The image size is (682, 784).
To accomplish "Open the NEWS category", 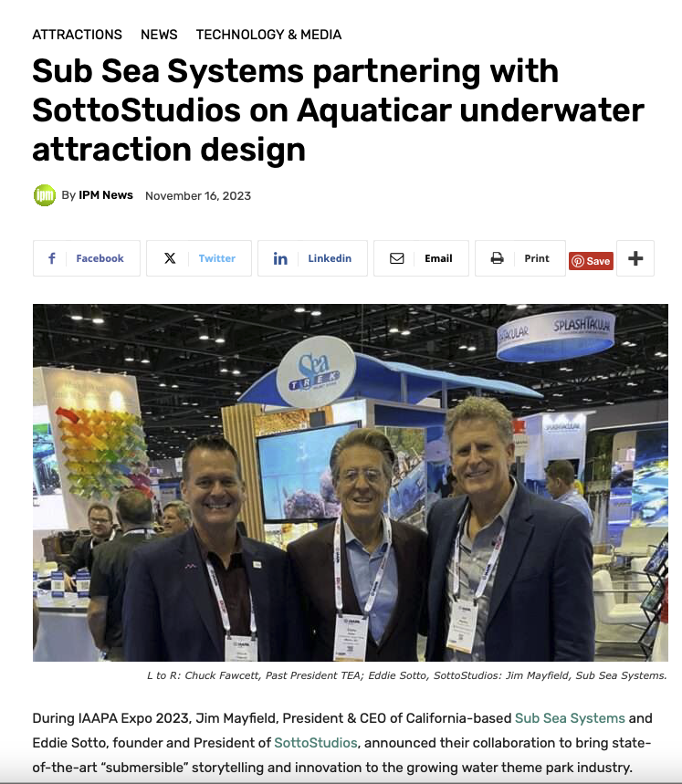I will 159,35.
